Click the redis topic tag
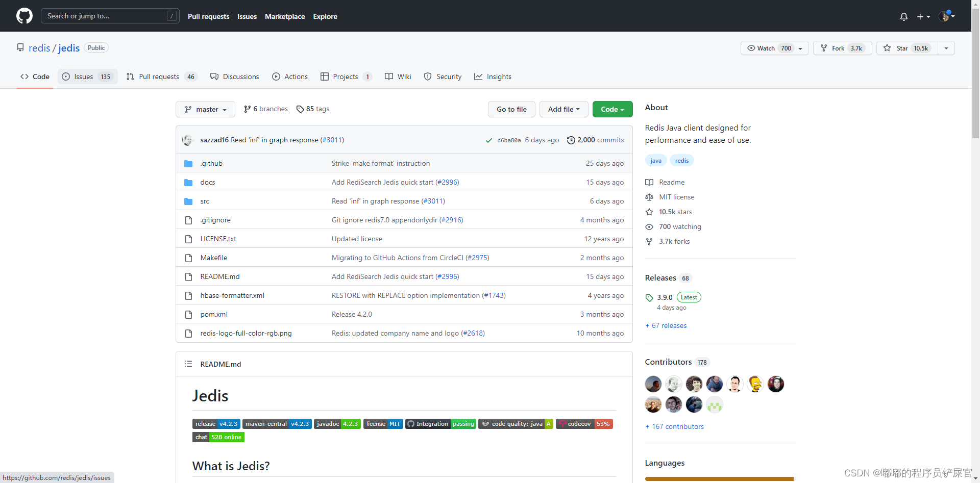This screenshot has width=980, height=483. click(x=682, y=161)
